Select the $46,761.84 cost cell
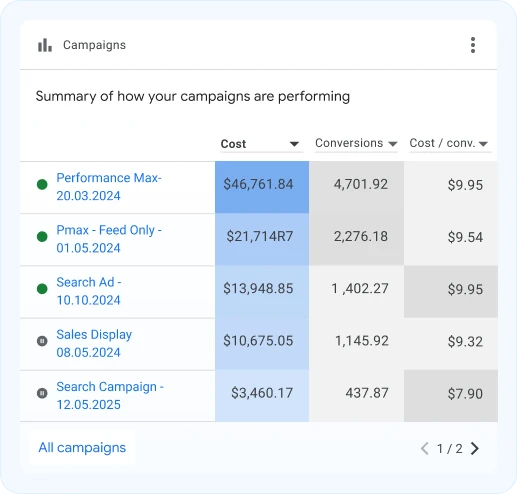The image size is (517, 494). pos(262,187)
